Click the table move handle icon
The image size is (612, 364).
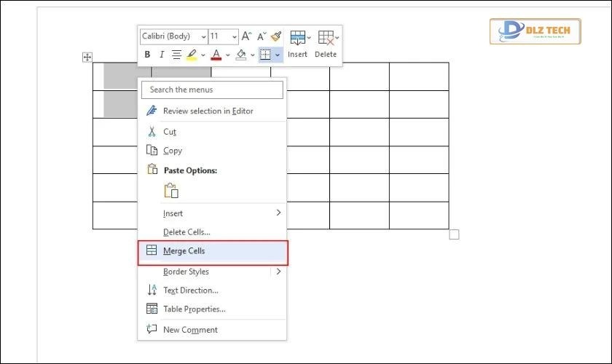[x=87, y=57]
